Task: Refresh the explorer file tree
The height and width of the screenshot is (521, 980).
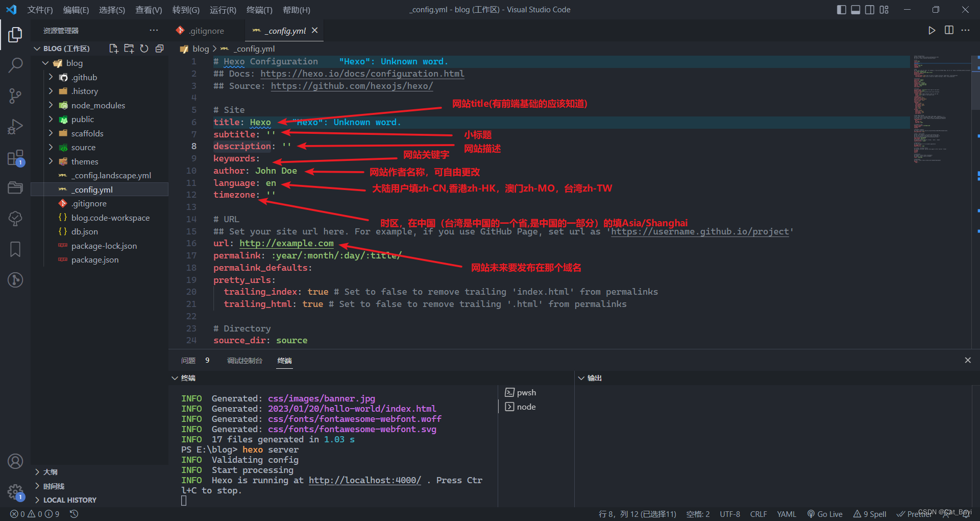Action: point(144,49)
